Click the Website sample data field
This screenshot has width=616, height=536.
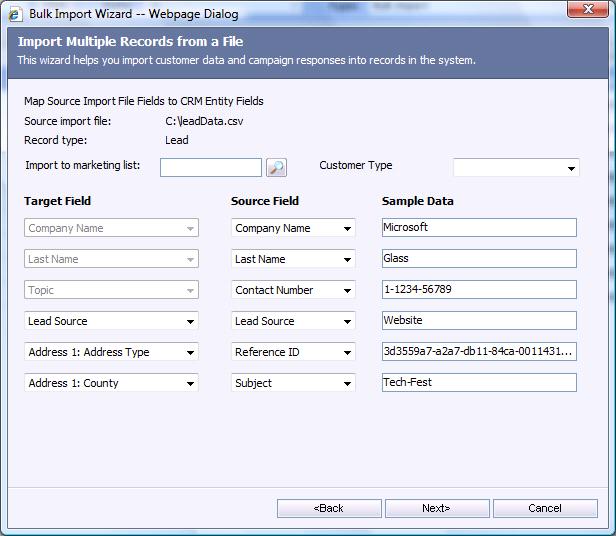(479, 320)
